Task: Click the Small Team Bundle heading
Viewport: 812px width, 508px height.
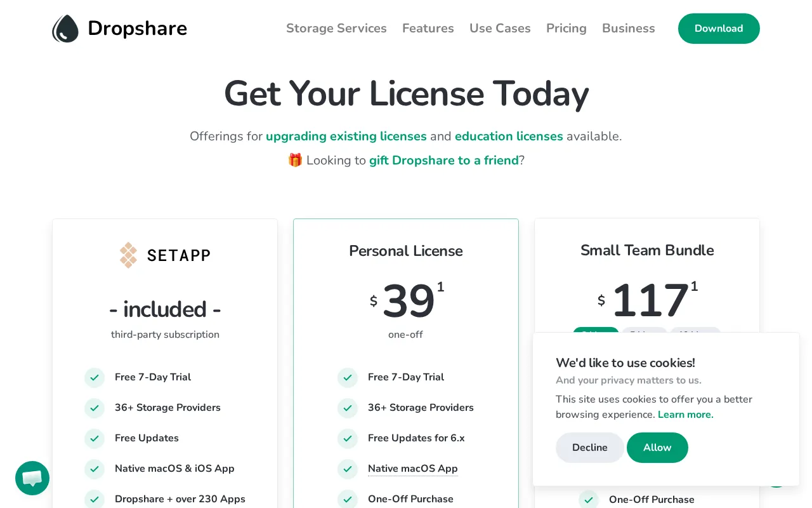Action: [647, 250]
